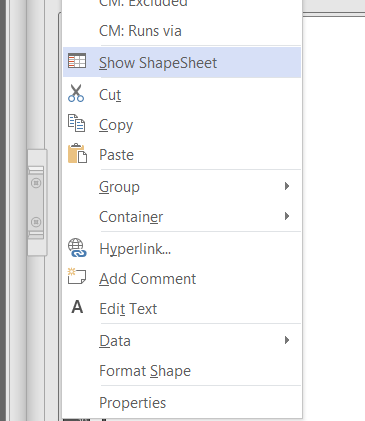365x421 pixels.
Task: Choose Show ShapeSheet from context menu
Action: point(182,62)
